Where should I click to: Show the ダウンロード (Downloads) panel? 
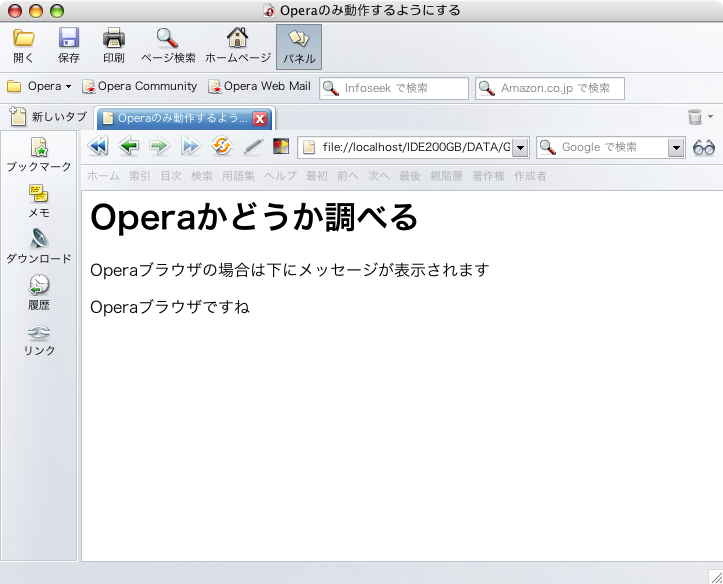(39, 240)
